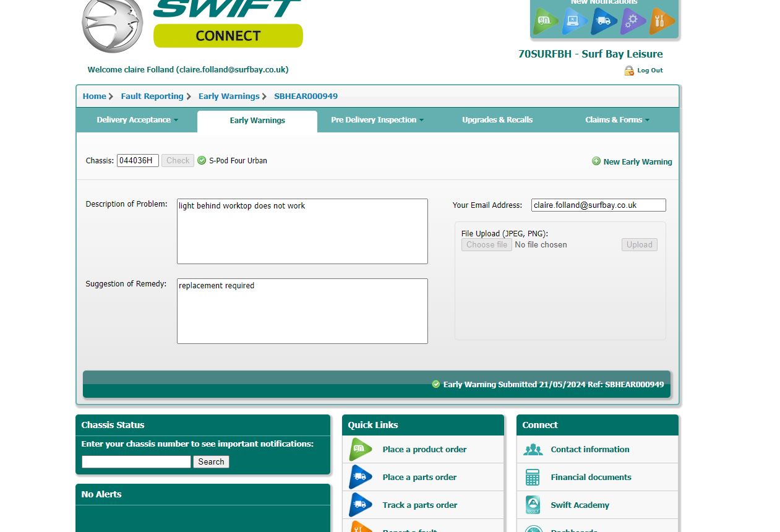Click the Choose file button

click(x=487, y=244)
